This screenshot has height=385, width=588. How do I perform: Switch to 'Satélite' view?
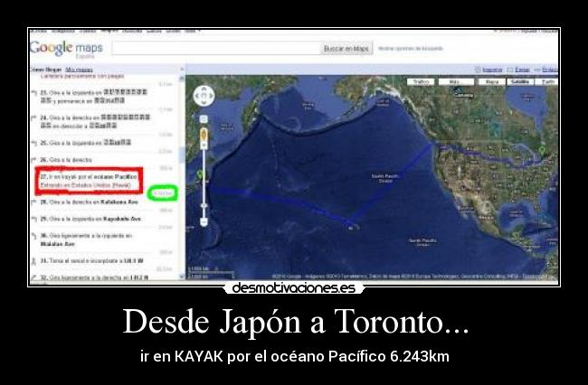[x=520, y=81]
